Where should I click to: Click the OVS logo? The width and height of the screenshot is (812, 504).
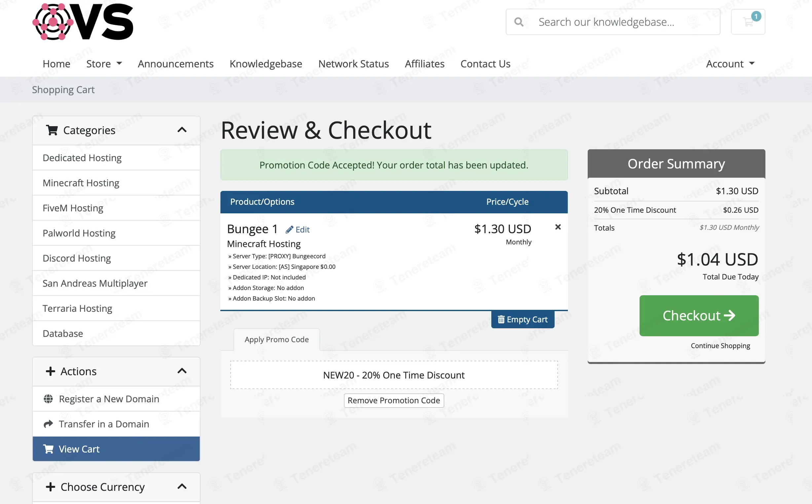(83, 22)
